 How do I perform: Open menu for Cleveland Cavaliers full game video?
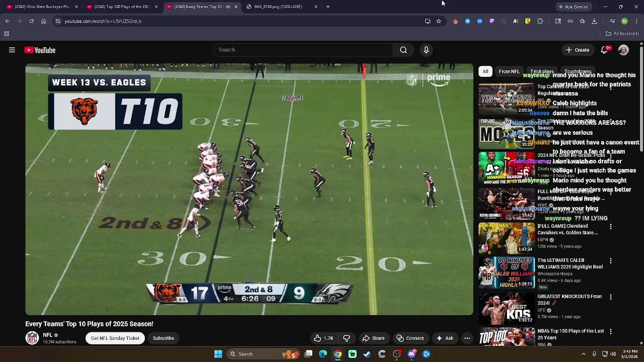click(611, 227)
